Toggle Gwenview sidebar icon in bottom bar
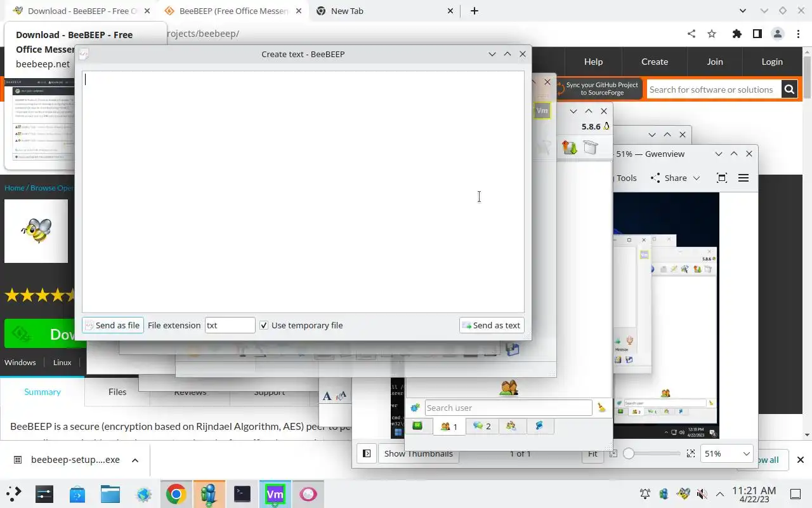 point(367,453)
